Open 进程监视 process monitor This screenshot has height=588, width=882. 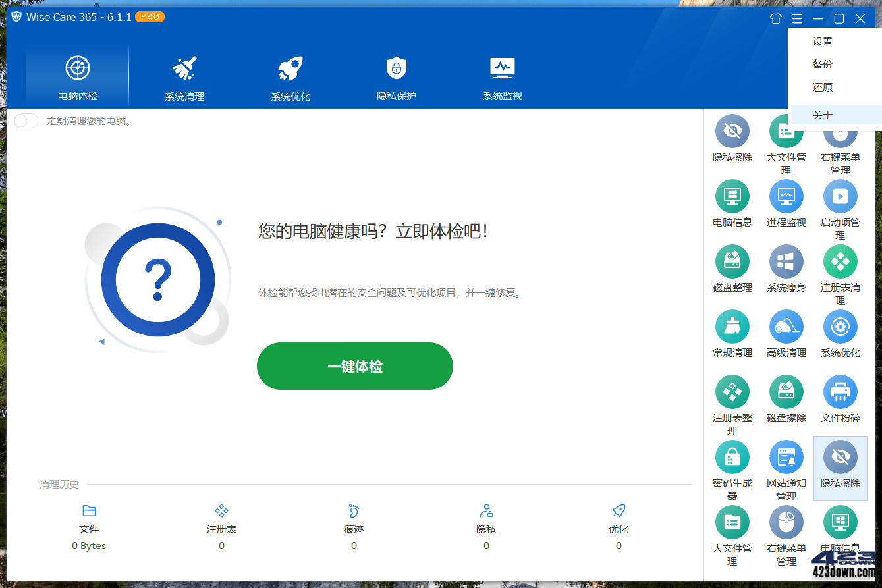coord(786,196)
